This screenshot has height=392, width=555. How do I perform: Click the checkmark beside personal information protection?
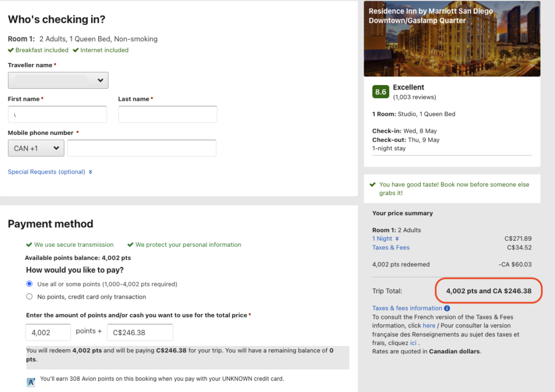[130, 245]
